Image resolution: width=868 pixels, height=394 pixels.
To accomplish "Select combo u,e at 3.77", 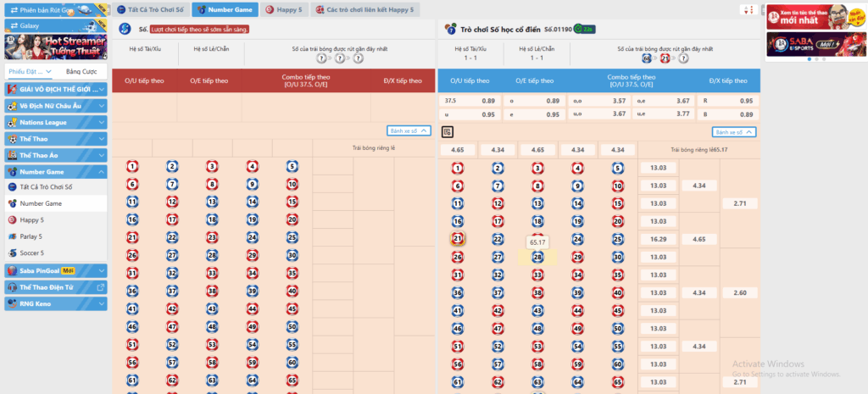I will [663, 114].
